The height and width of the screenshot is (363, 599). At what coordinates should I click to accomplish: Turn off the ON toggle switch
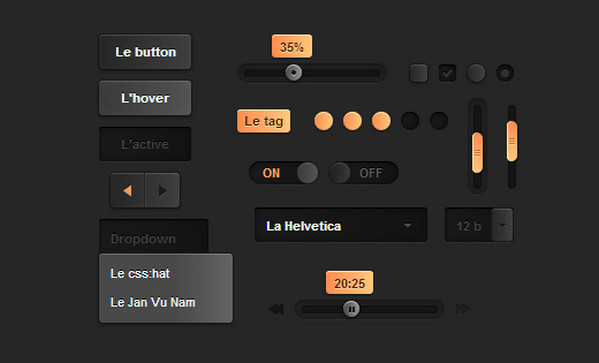point(283,173)
